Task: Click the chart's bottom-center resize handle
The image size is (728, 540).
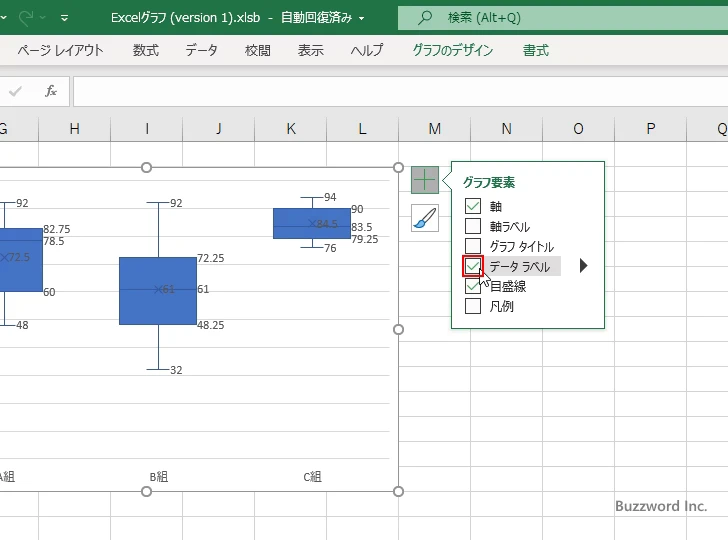Action: tap(147, 491)
